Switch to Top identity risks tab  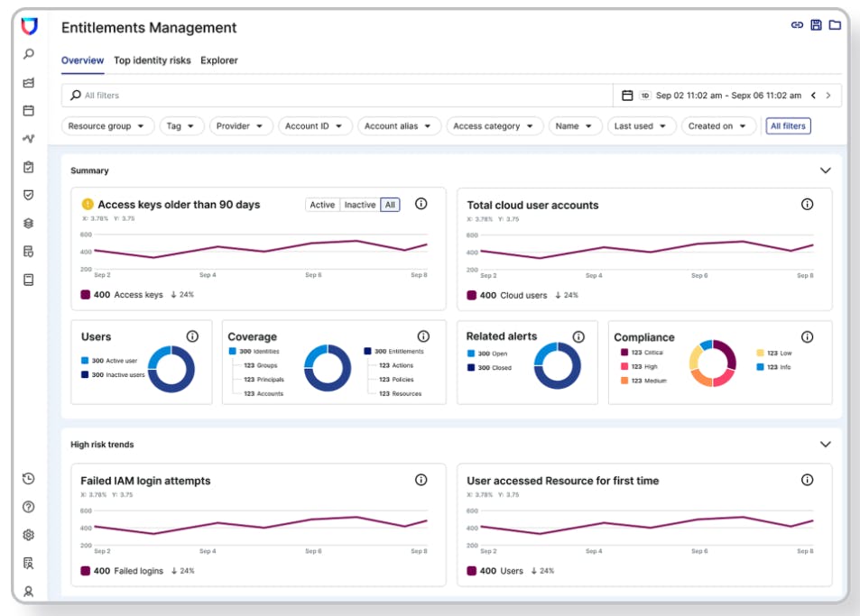tap(152, 60)
